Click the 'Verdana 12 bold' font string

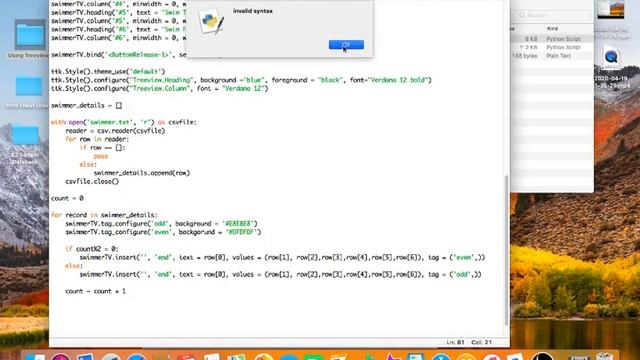click(x=398, y=80)
